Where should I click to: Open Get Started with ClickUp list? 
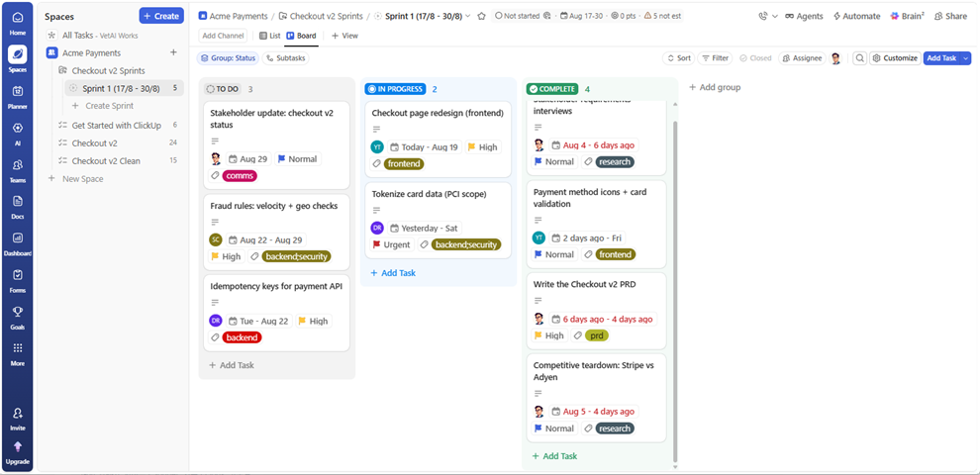tap(117, 125)
